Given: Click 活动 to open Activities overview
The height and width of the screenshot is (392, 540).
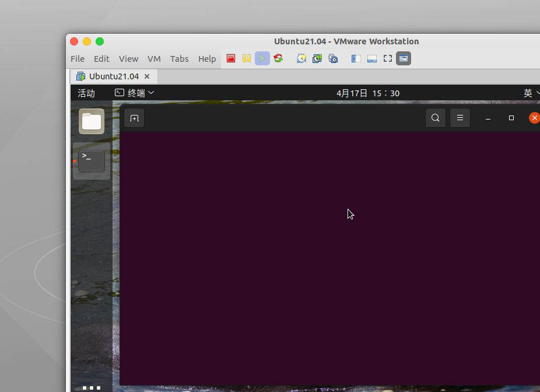Looking at the screenshot, I should [x=86, y=92].
